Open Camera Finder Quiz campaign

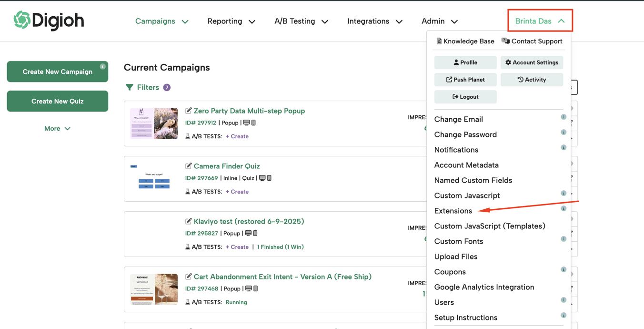[227, 166]
